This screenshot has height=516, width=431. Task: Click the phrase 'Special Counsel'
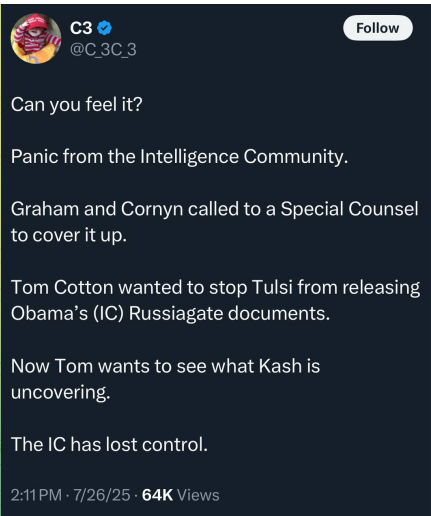pos(349,209)
